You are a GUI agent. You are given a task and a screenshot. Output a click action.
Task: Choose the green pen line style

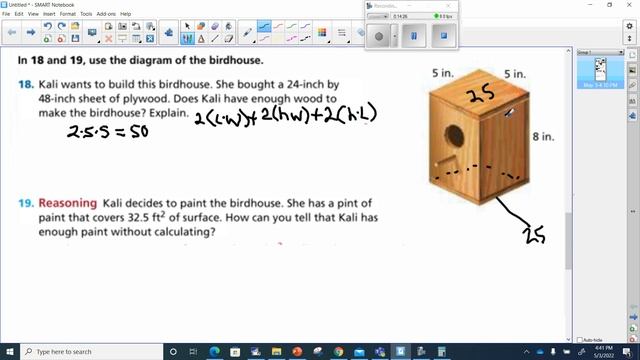[291, 27]
